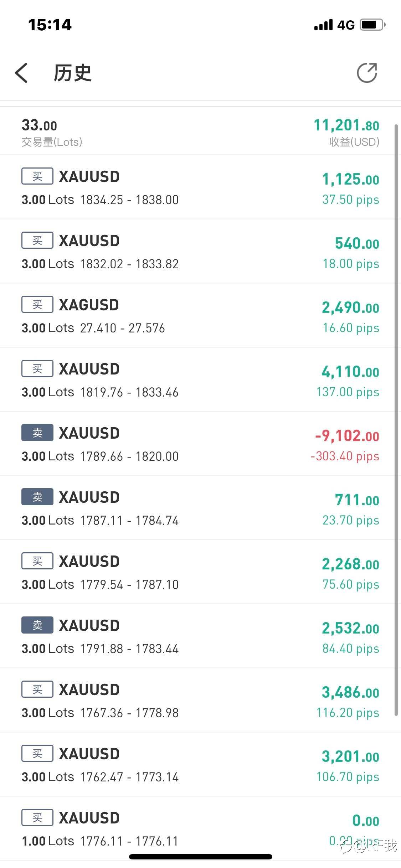Open XAUUSD trade with 3,486.00 profit

click(x=200, y=701)
